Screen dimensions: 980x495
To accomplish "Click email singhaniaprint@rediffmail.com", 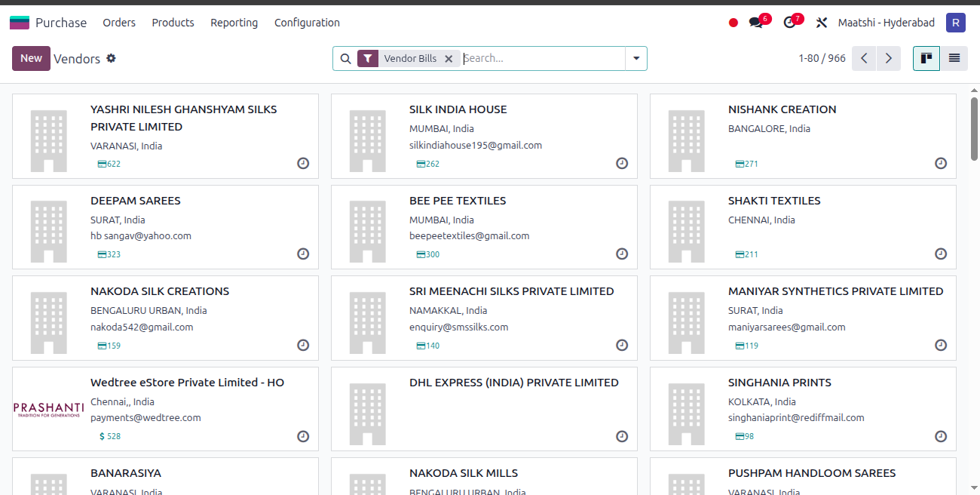I will coord(796,417).
